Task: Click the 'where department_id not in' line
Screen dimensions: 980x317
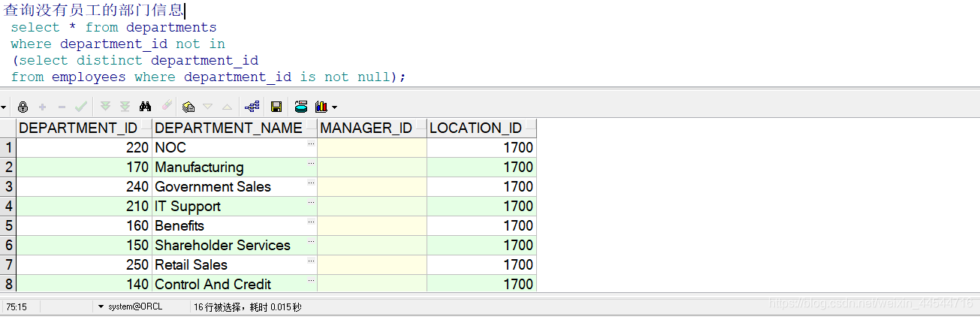Action: pyautogui.click(x=118, y=44)
